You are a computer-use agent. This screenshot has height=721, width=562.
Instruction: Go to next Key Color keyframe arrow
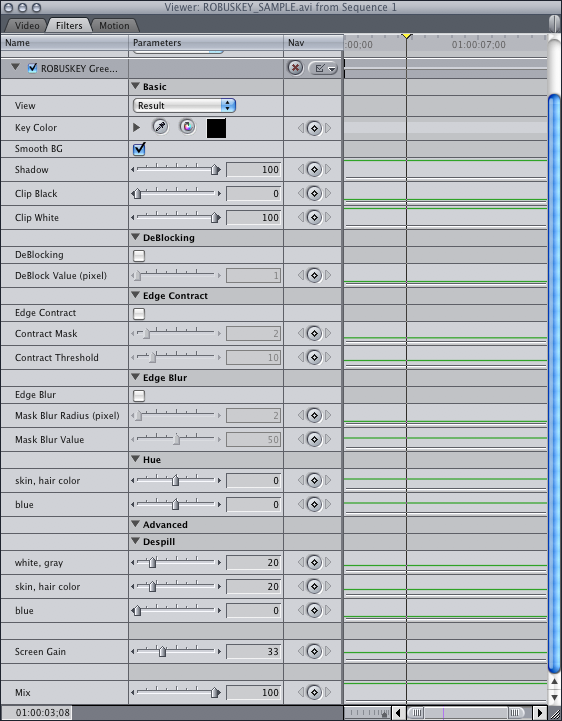point(328,128)
